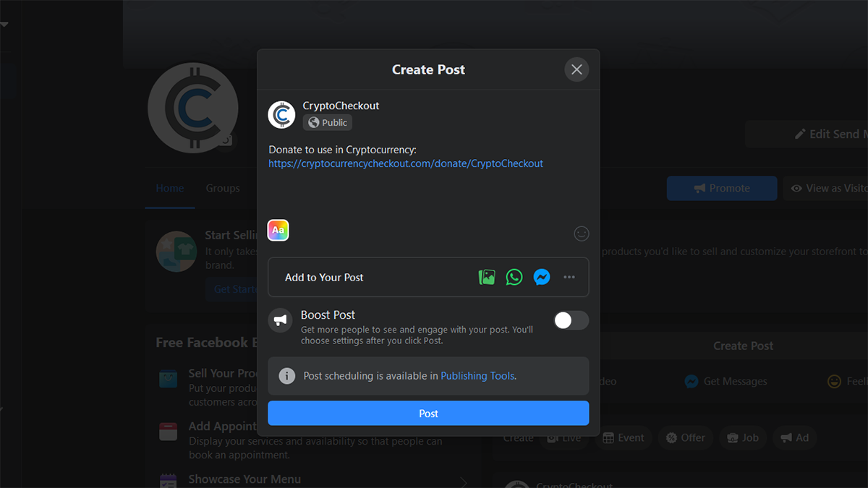868x488 pixels.
Task: Open the colorful Aa background picker
Action: [x=278, y=230]
